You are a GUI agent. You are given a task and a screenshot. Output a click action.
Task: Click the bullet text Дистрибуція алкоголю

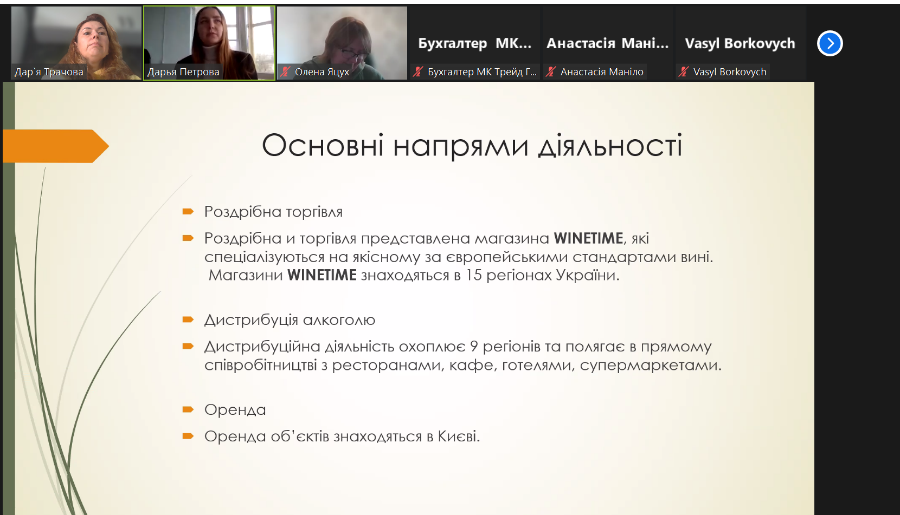coord(289,320)
